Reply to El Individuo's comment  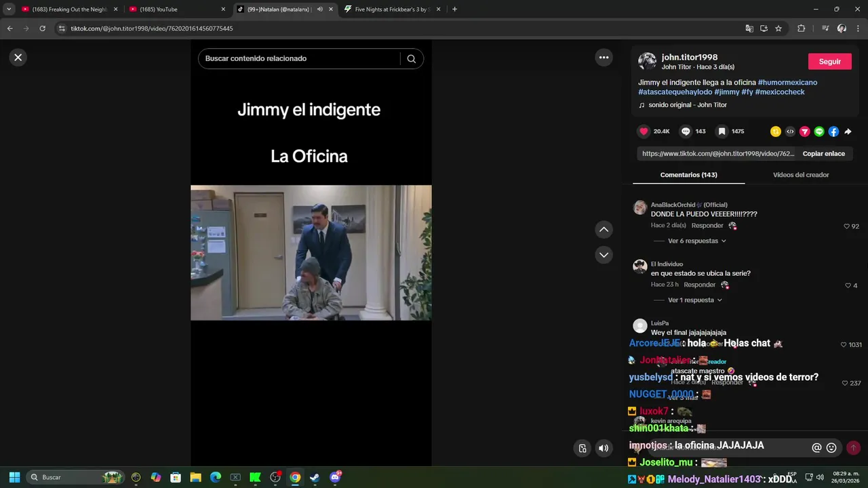tap(700, 285)
